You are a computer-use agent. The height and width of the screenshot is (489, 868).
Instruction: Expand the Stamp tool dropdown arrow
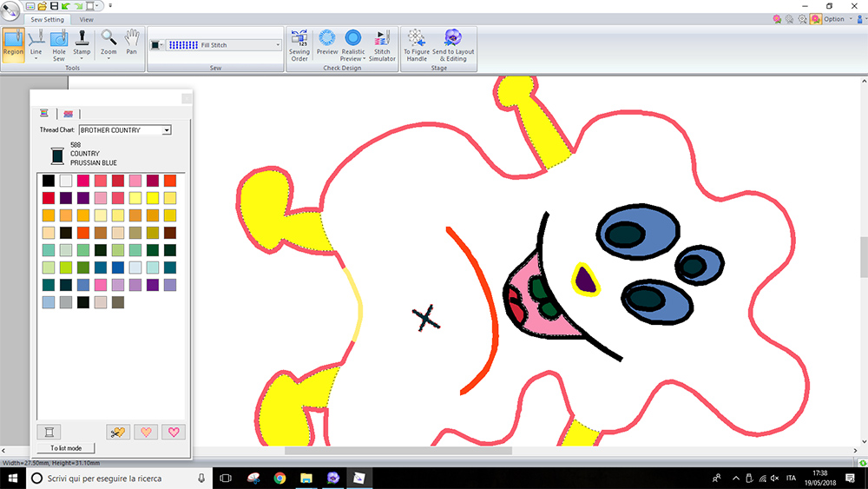[x=82, y=59]
